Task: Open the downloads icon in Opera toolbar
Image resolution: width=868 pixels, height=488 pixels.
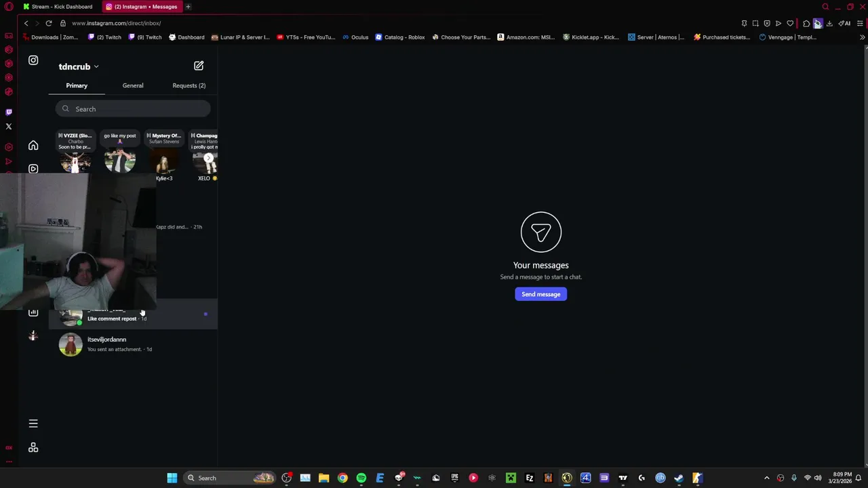Action: (x=829, y=24)
